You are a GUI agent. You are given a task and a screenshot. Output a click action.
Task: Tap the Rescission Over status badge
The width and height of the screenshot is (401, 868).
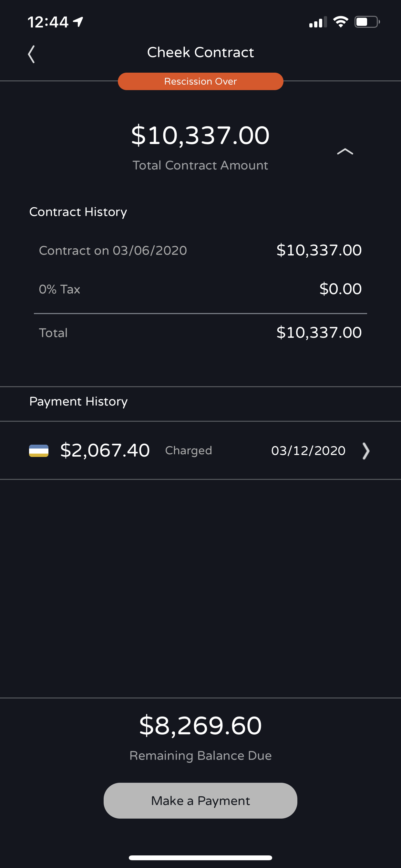(200, 82)
